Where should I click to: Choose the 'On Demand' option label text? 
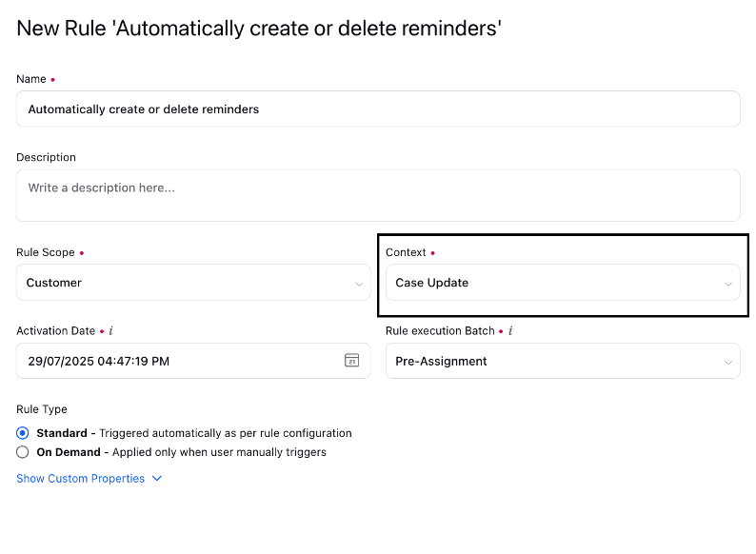tap(69, 452)
